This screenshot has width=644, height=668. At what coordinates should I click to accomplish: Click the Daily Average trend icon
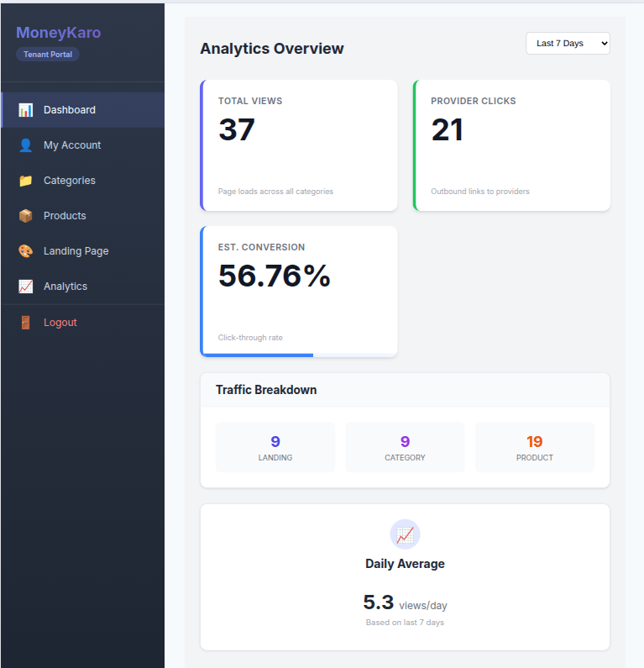pos(405,534)
